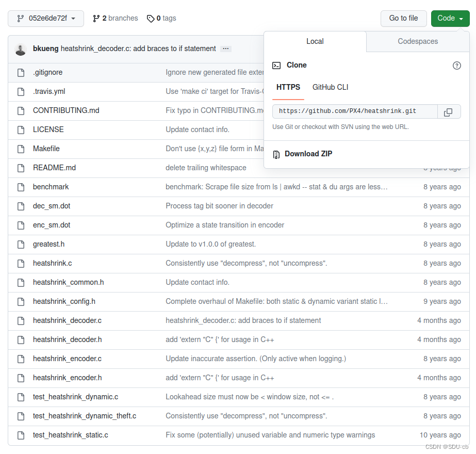Click the file icon for LICENSE
Image resolution: width=476 pixels, height=454 pixels.
point(21,130)
